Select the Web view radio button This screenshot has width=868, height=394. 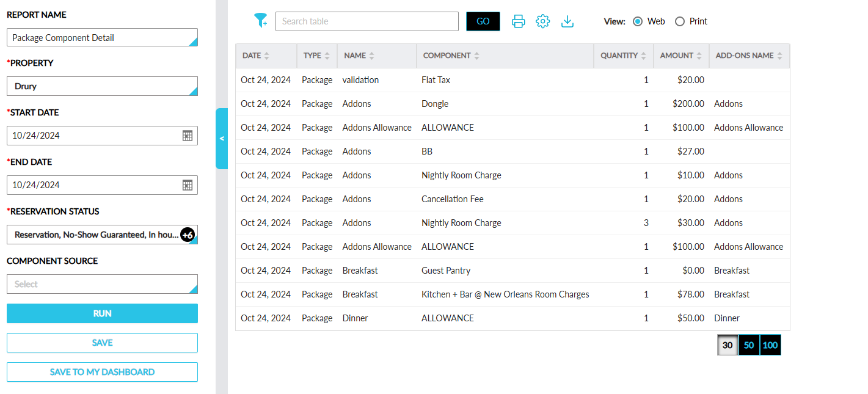pos(638,21)
